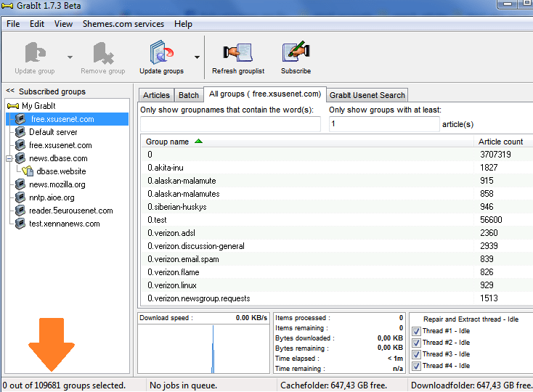Select the 0.verizon.linux group row
Image resolution: width=533 pixels, height=392 pixels.
337,285
